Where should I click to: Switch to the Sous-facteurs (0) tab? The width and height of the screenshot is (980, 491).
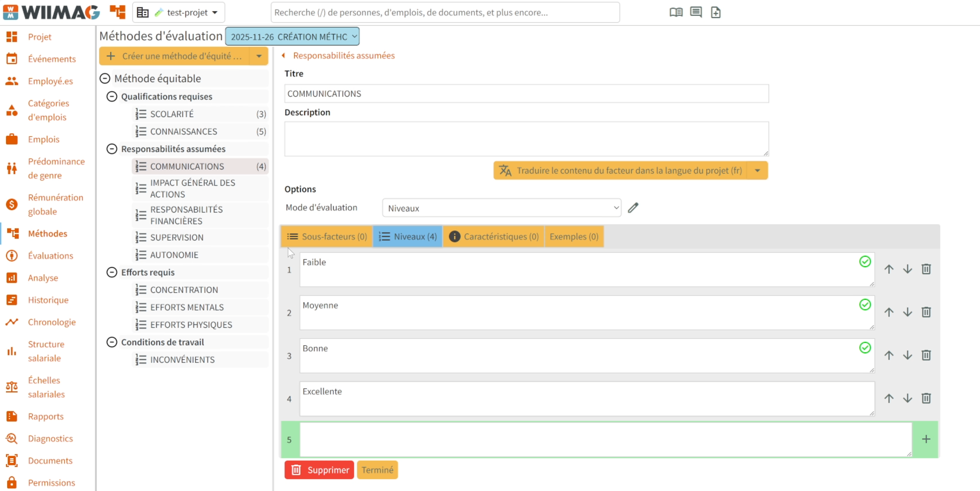point(327,237)
